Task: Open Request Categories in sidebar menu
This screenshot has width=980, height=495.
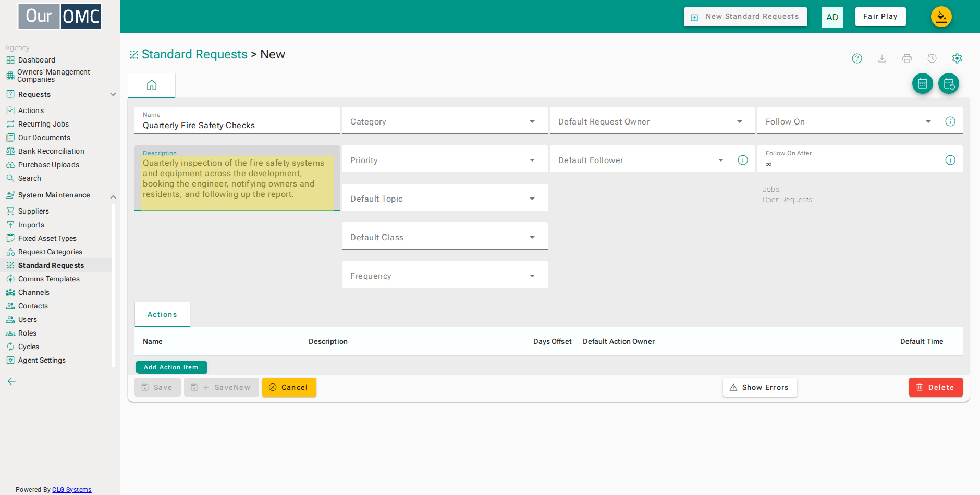Action: 50,252
